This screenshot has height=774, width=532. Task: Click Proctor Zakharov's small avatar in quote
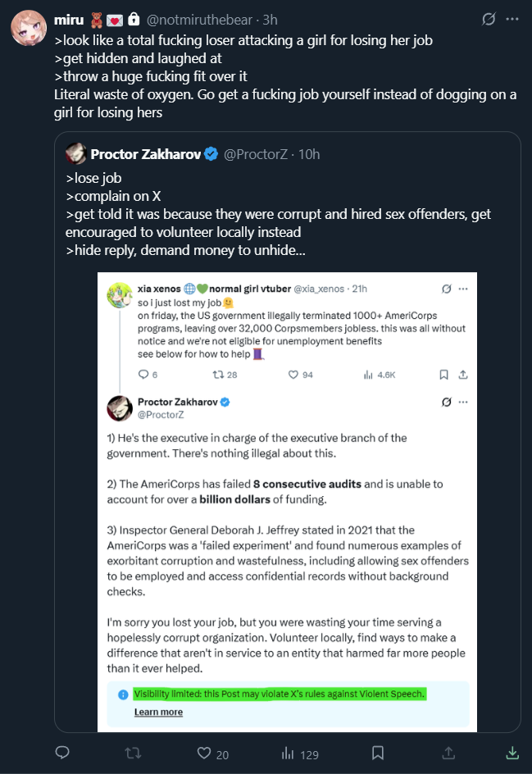point(76,153)
